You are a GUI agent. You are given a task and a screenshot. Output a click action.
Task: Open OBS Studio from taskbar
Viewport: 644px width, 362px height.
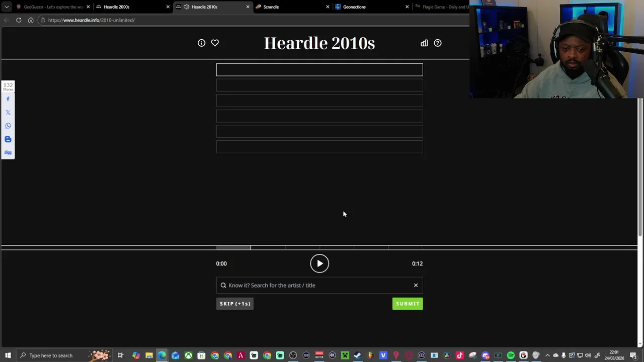[293, 355]
